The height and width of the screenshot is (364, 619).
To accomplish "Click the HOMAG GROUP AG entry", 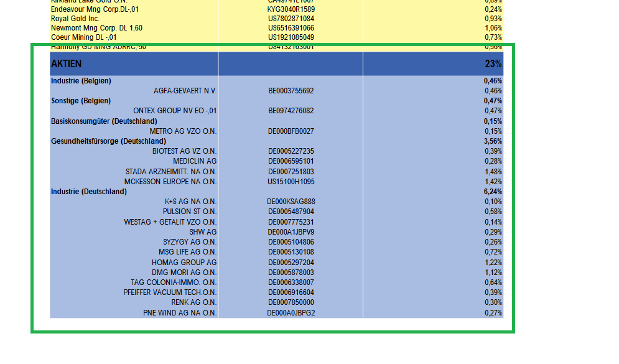I will (184, 262).
